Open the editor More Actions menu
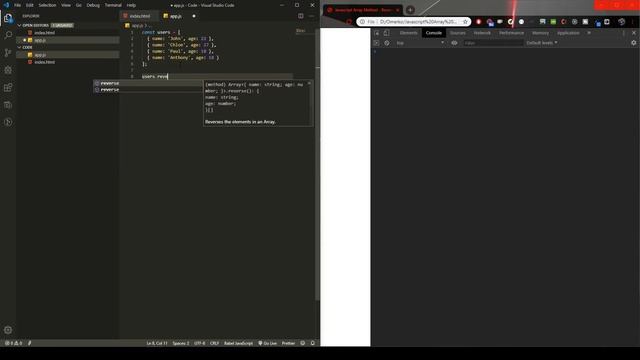Screen dimensions: 640x360 (x=311, y=16)
